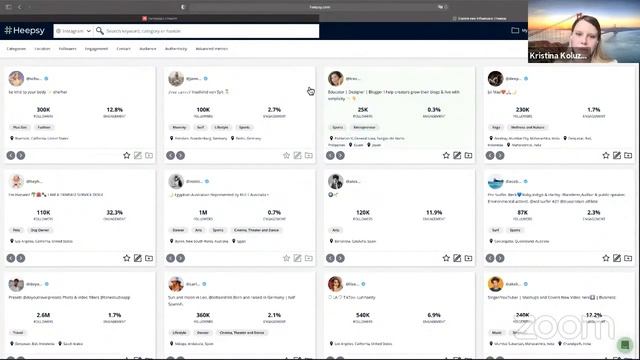Open avatar of the 25K followers influencer
The width and height of the screenshot is (640, 360).
[336, 78]
